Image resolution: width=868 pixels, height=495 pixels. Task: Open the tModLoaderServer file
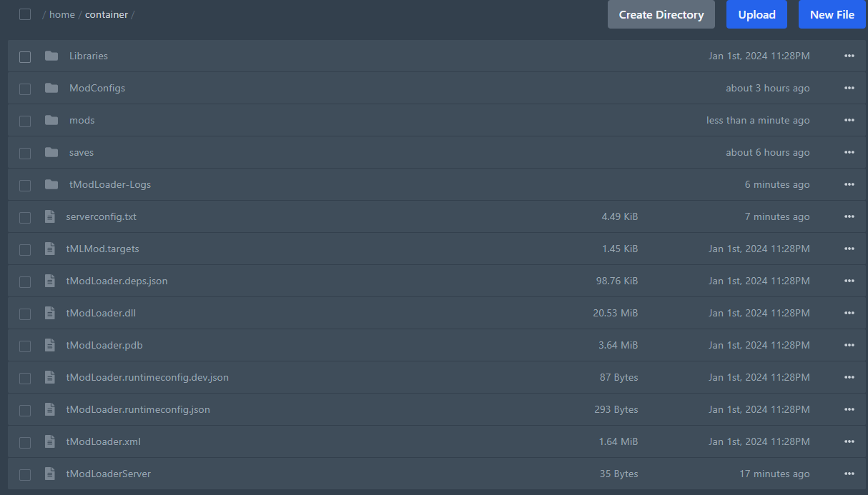109,474
